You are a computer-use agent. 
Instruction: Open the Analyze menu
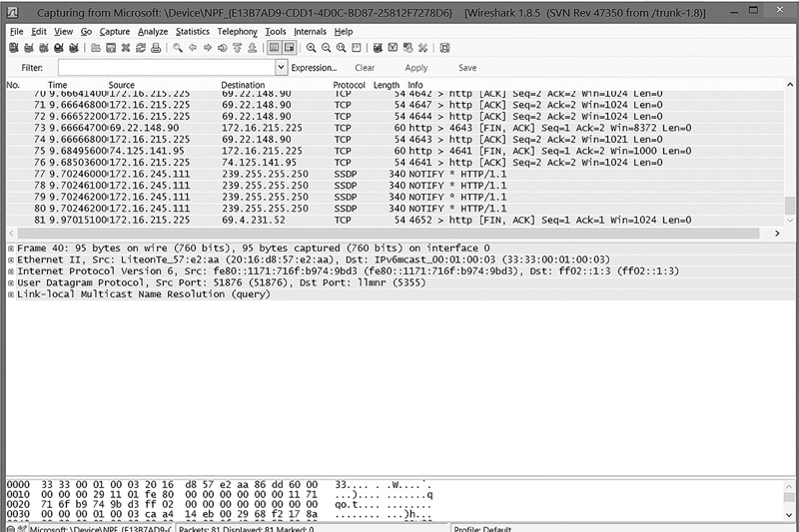(x=153, y=32)
